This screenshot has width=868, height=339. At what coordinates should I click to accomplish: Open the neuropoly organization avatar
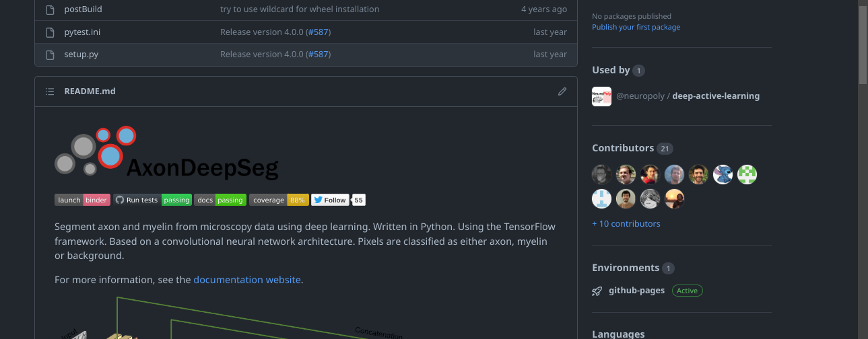(x=601, y=96)
